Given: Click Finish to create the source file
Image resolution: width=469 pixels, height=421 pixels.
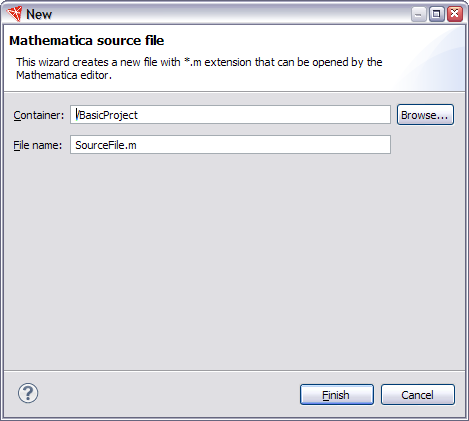Looking at the screenshot, I should (x=337, y=395).
